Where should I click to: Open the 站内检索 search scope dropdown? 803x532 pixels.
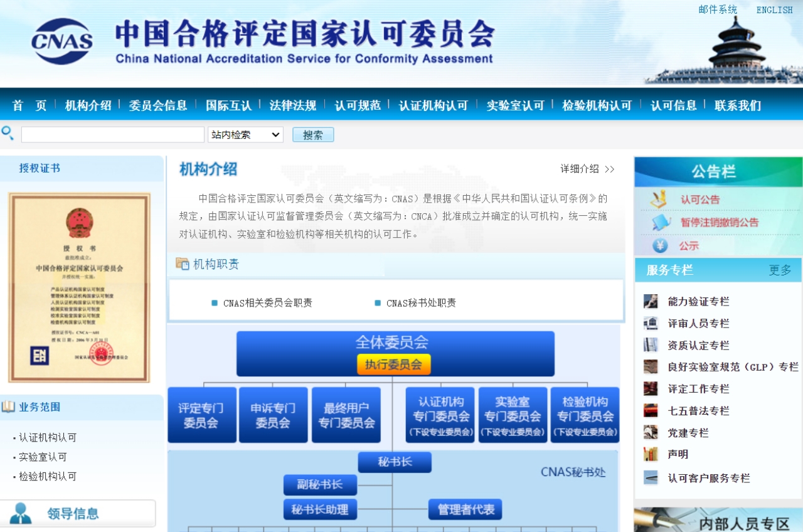[x=245, y=135]
